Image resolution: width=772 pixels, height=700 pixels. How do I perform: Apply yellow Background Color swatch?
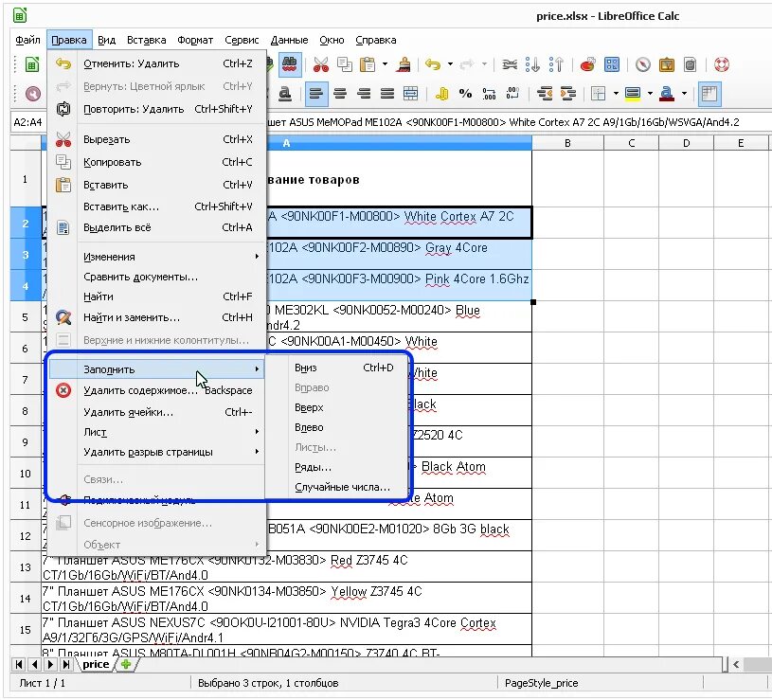633,94
